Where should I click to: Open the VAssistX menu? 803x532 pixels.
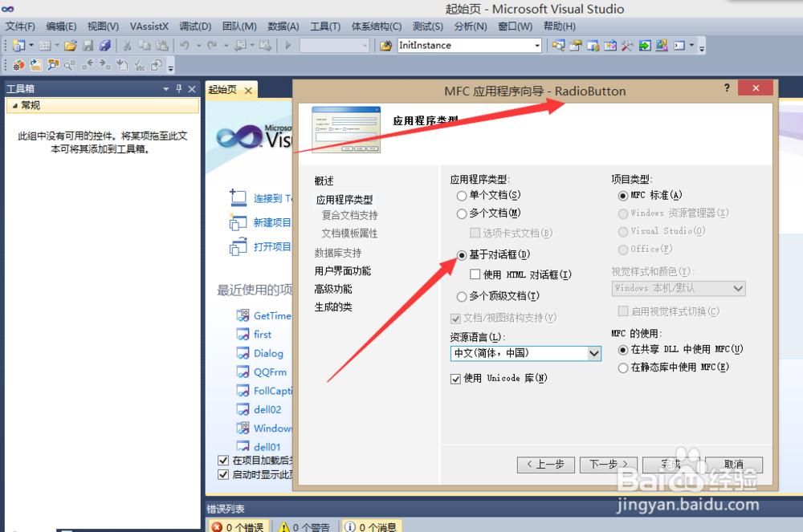[149, 26]
